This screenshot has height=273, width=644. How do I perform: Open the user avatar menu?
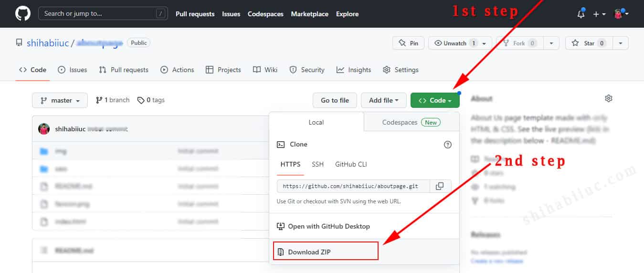(x=621, y=14)
